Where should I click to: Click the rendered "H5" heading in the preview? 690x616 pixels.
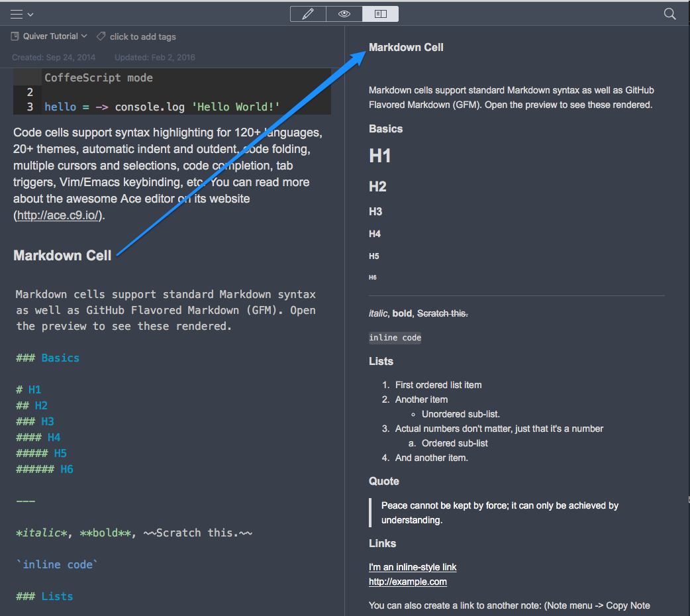click(x=373, y=256)
